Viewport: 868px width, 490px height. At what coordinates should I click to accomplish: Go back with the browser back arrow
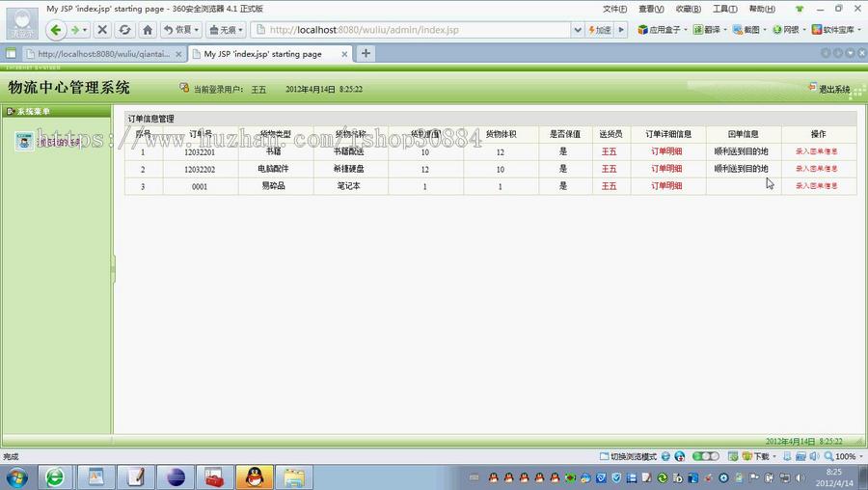click(55, 30)
